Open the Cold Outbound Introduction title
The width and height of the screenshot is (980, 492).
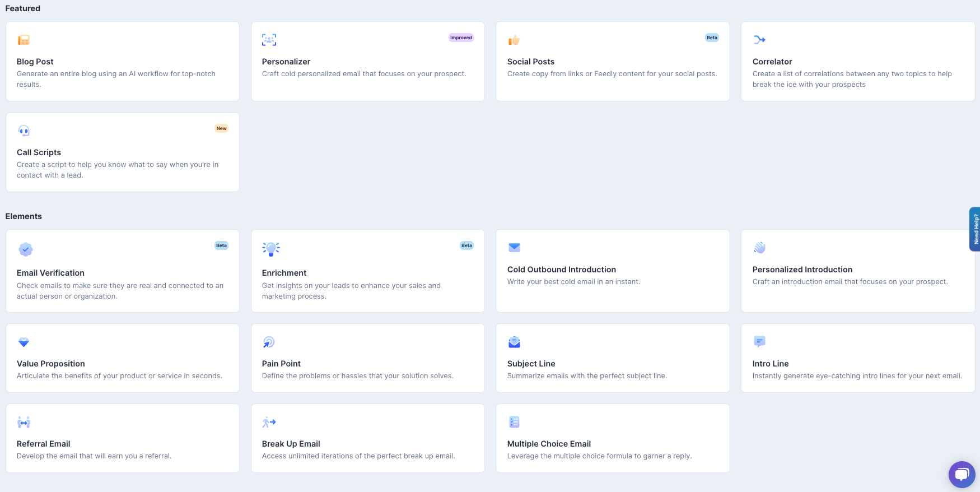click(x=561, y=270)
